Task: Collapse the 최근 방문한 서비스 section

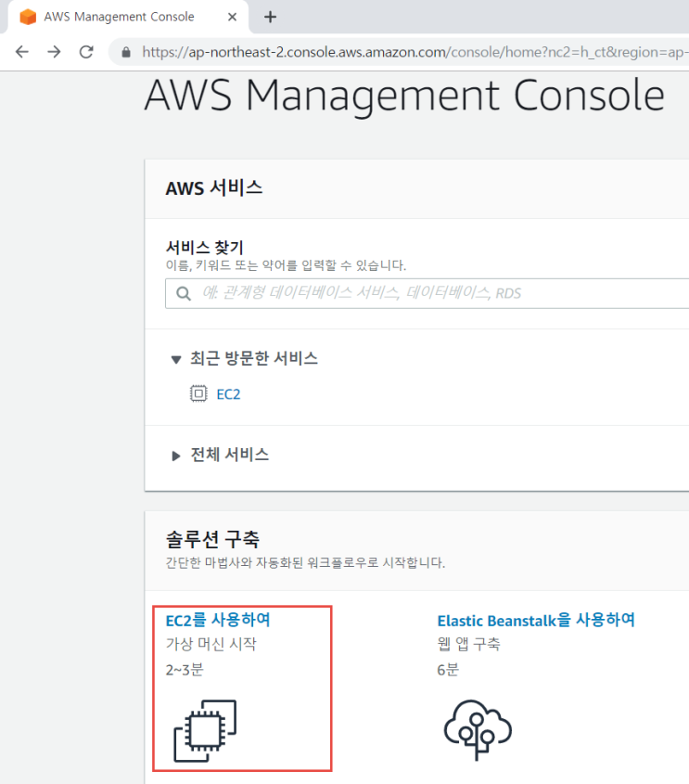Action: tap(176, 359)
